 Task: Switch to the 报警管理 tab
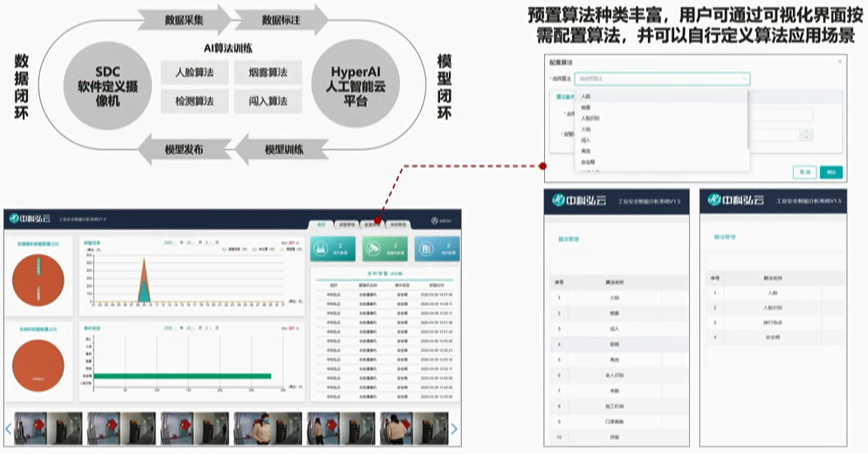347,224
